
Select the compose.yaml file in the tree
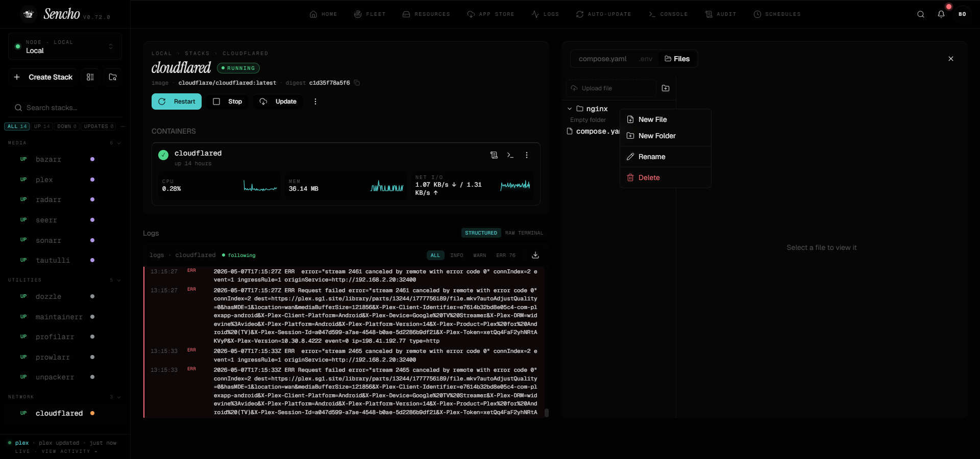coord(593,132)
